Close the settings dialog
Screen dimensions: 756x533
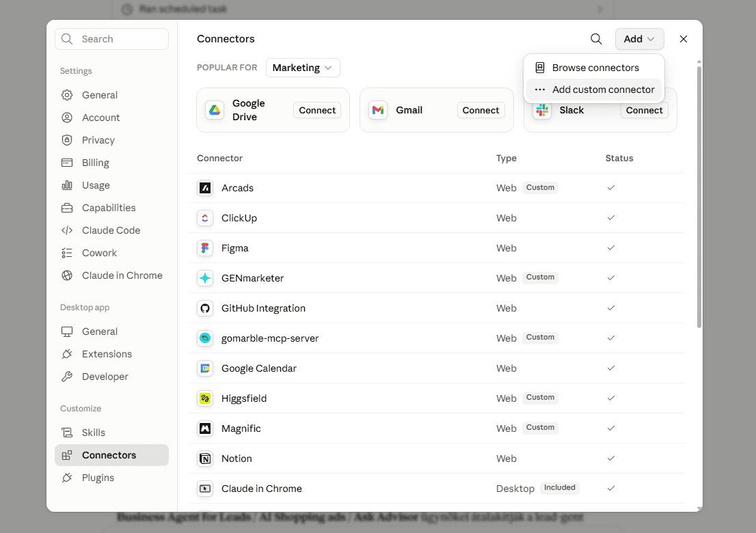(683, 39)
